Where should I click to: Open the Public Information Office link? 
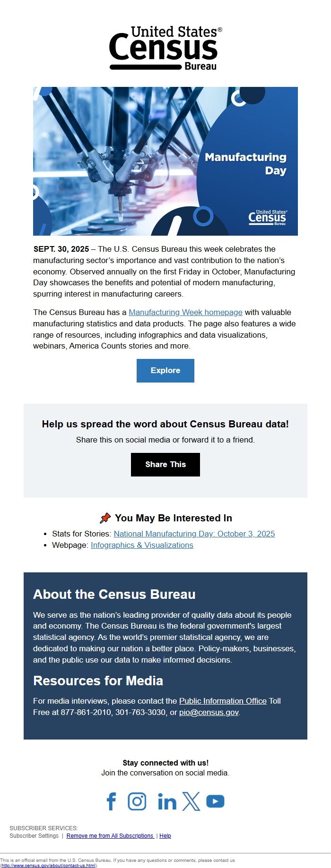click(x=223, y=701)
